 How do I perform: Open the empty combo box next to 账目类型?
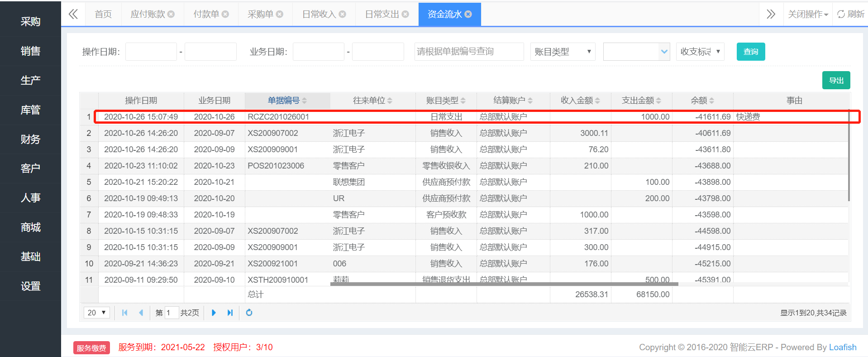coord(636,52)
